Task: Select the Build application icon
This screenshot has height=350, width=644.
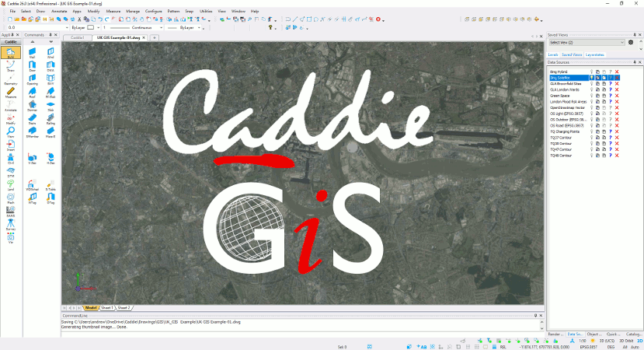Action: tap(11, 52)
